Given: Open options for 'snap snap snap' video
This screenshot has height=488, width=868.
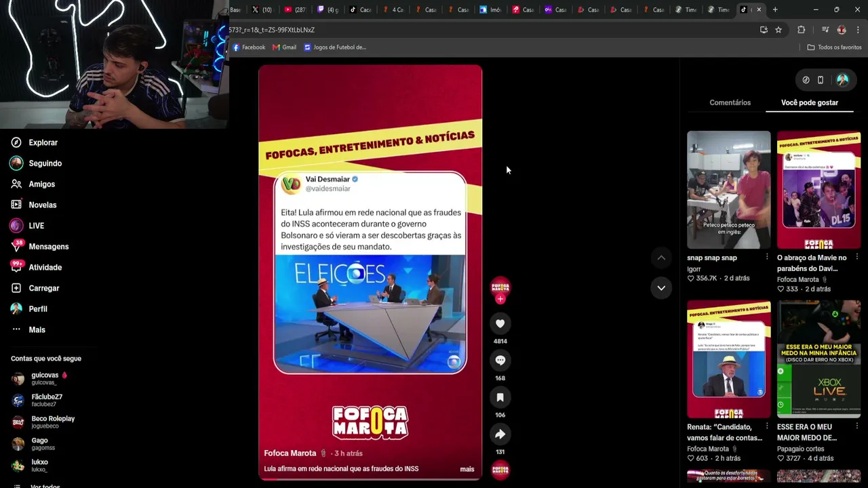Looking at the screenshot, I should point(767,257).
